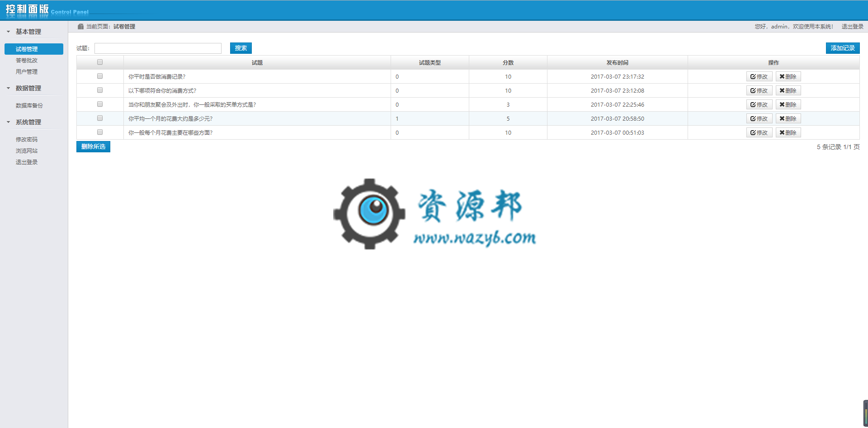The image size is (868, 428).
Task: Click 删除 for 你平均一个月的花费 row
Action: 788,119
